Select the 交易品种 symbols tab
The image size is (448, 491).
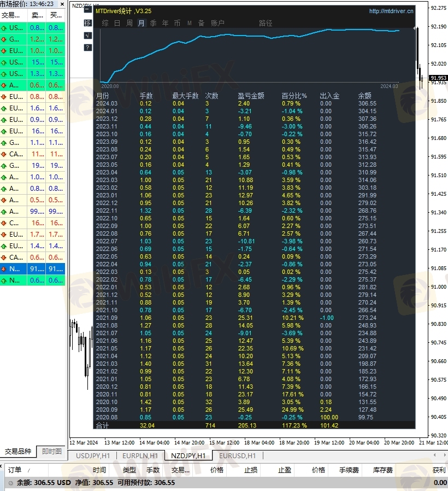[18, 451]
